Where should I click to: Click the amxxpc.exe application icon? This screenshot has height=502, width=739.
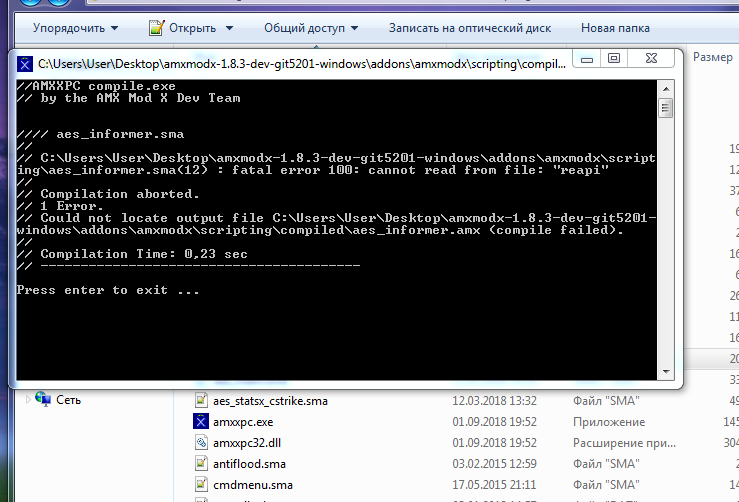[x=201, y=421]
